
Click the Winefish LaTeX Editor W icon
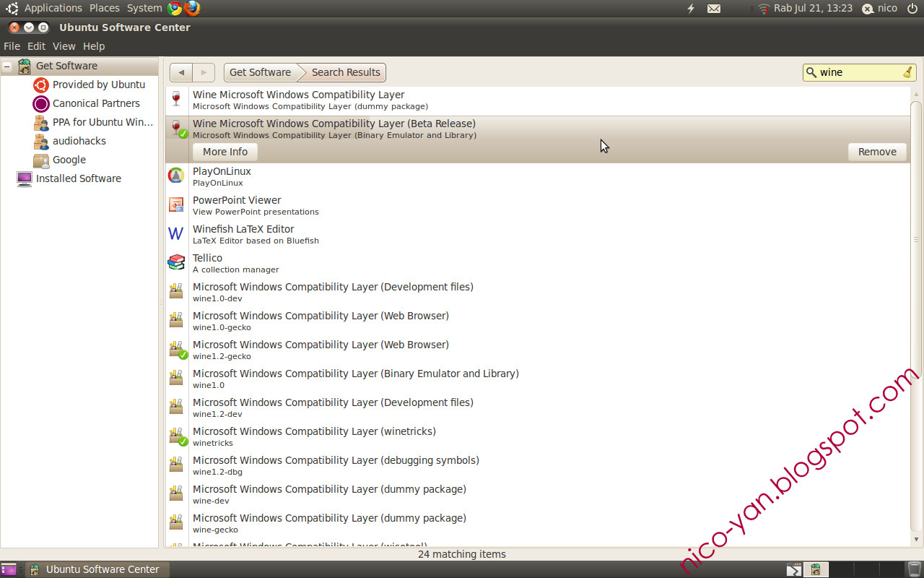[x=176, y=233]
